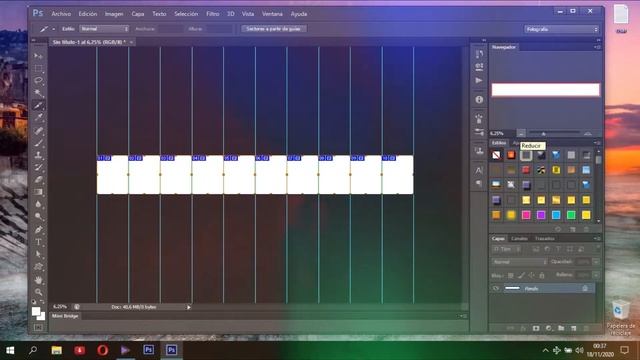Apply the magenta square style swatch
The height and width of the screenshot is (360, 640).
tap(526, 215)
